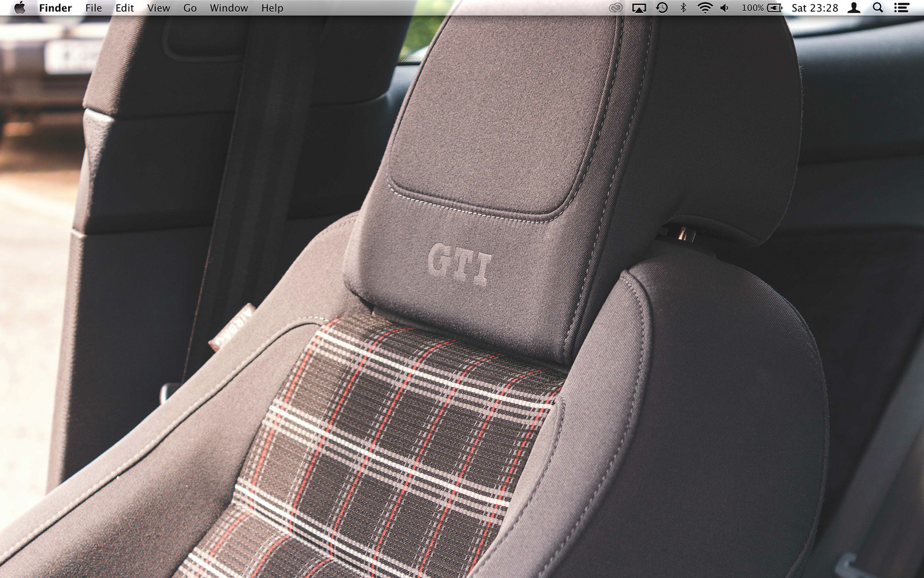Open the Help menu
924x578 pixels.
pyautogui.click(x=272, y=8)
